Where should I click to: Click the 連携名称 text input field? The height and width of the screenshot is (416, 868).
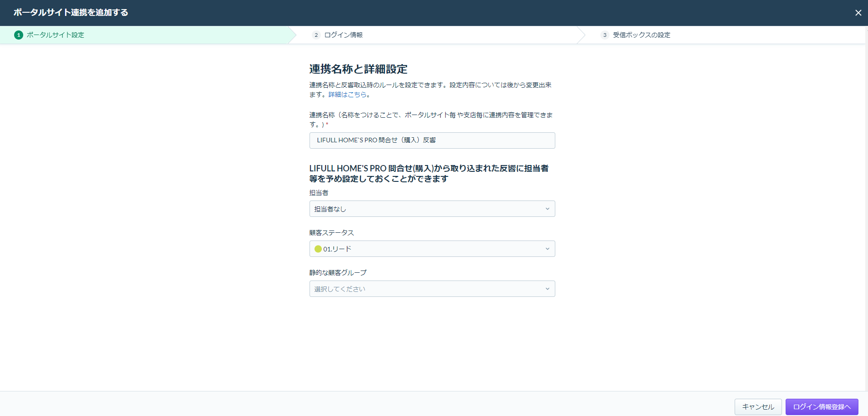[432, 140]
